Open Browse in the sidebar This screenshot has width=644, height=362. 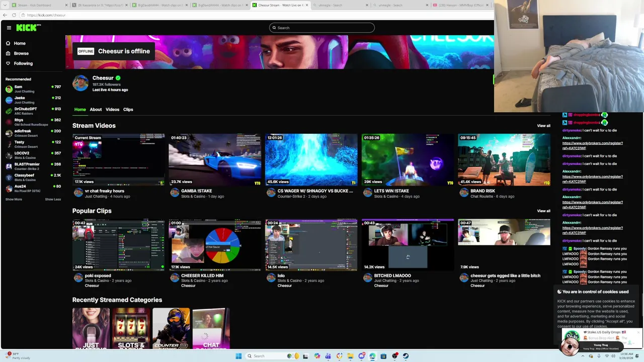(x=21, y=53)
